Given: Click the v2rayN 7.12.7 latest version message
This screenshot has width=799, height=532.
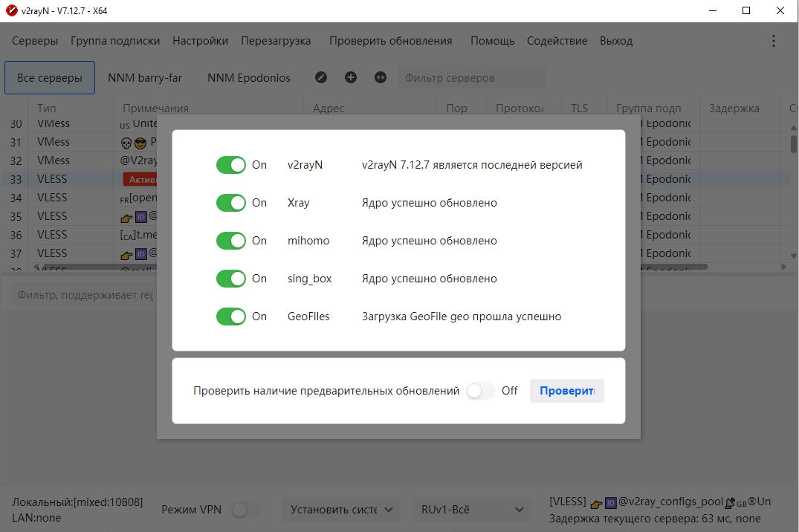Looking at the screenshot, I should (x=472, y=165).
